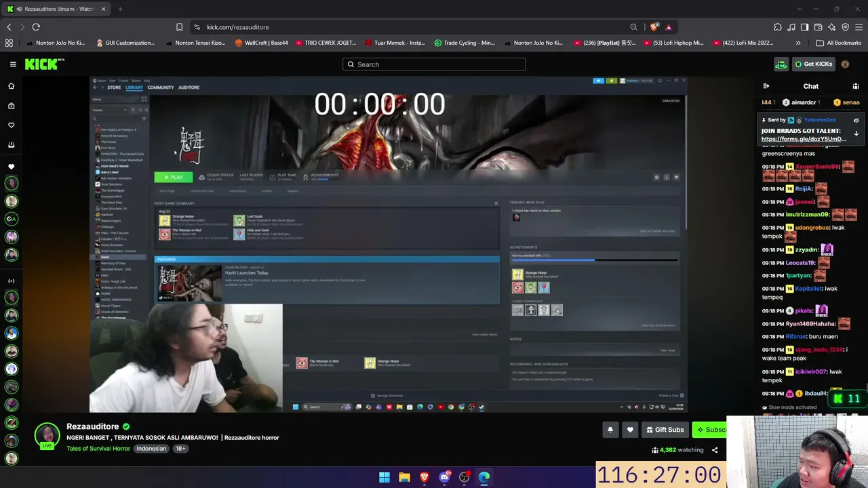Open chat users and settings icon

(856, 86)
